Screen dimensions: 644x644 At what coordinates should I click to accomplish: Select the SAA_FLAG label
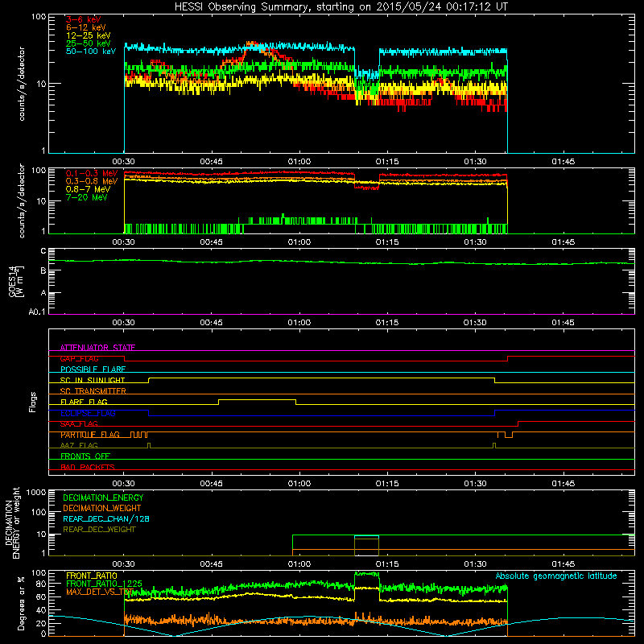point(79,423)
